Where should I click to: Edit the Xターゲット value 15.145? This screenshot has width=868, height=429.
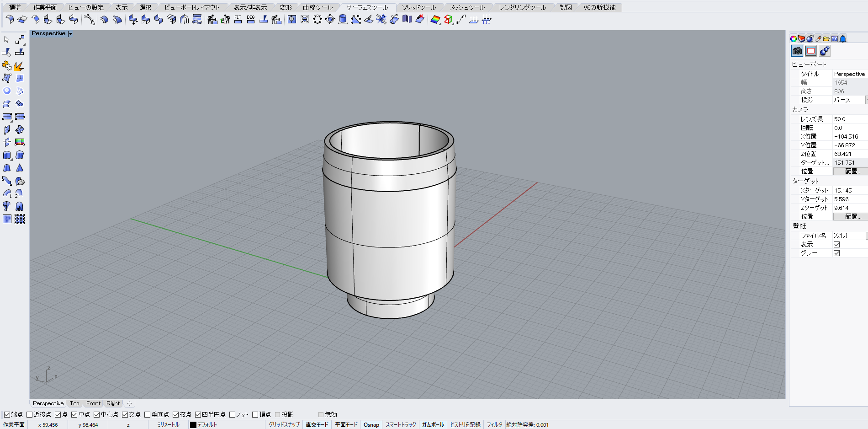(x=850, y=190)
